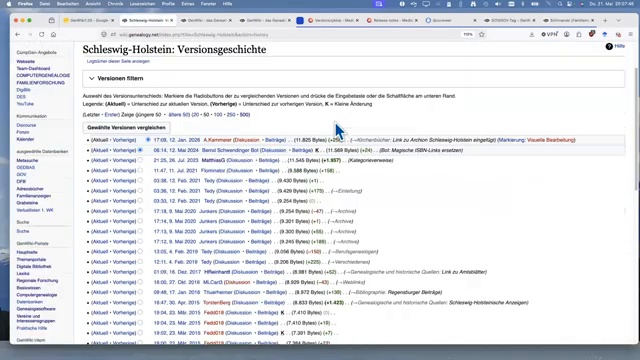Open Hauptseite sidebar link
640x360 pixels.
point(27,252)
